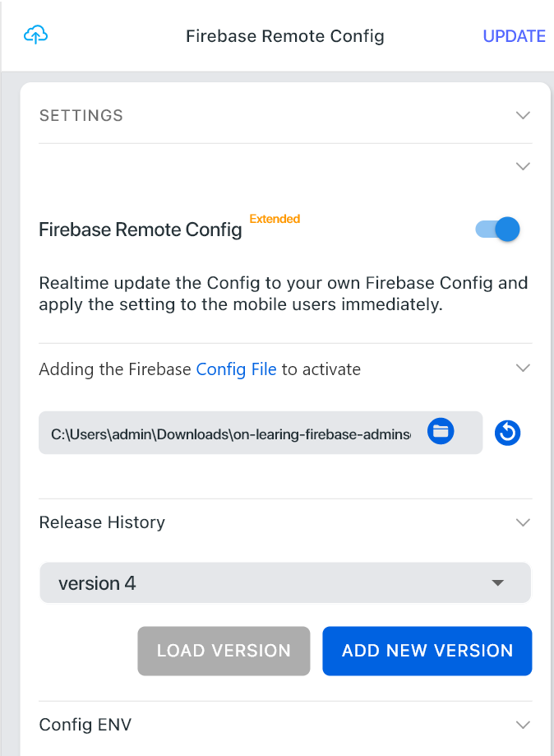Click the dropdown arrow of version selector
The width and height of the screenshot is (554, 756).
pos(497,583)
